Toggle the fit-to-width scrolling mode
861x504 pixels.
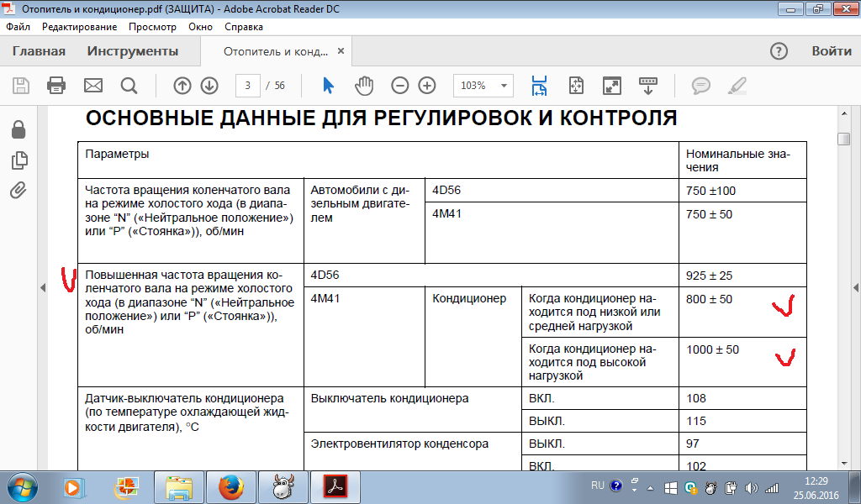click(539, 86)
